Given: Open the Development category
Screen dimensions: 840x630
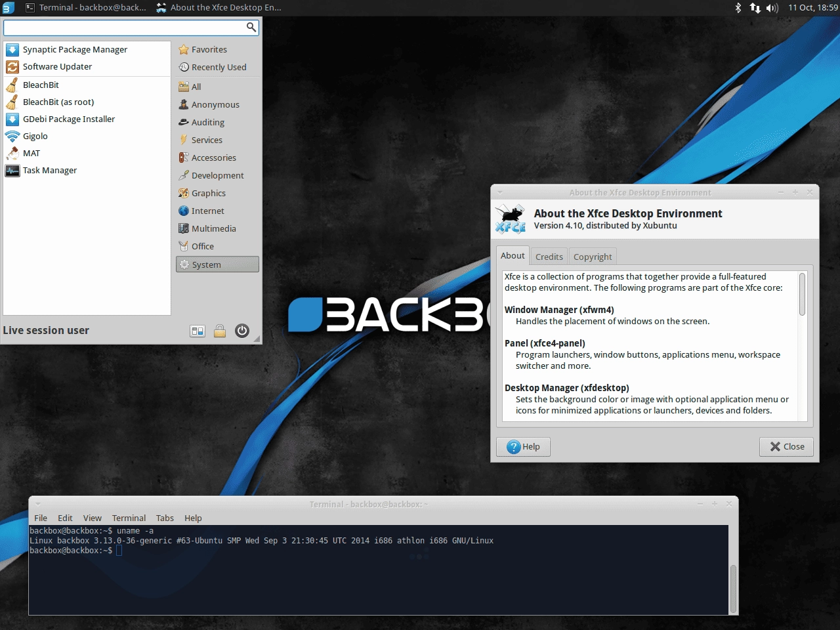Looking at the screenshot, I should [x=217, y=175].
